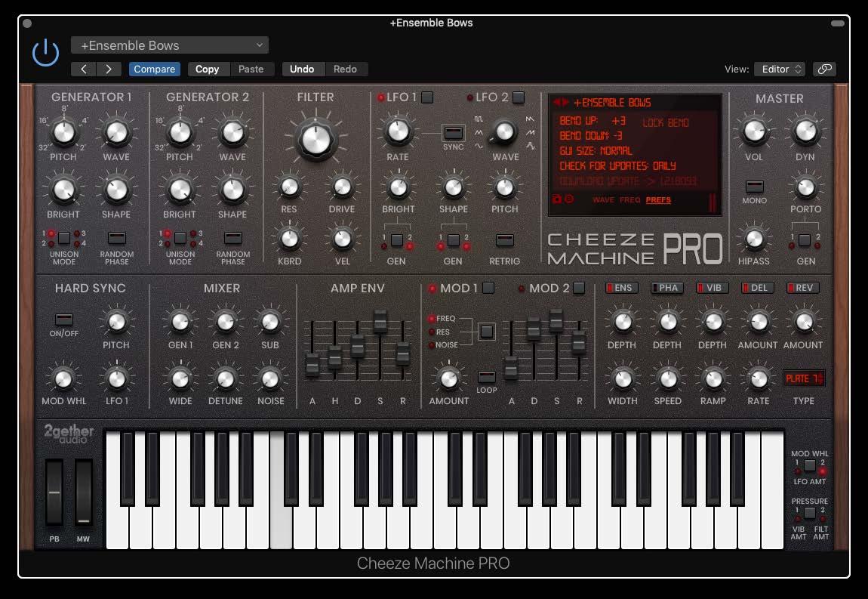Toggle the MOD 1 enable square
Image resolution: width=868 pixels, height=599 pixels.
(x=488, y=288)
